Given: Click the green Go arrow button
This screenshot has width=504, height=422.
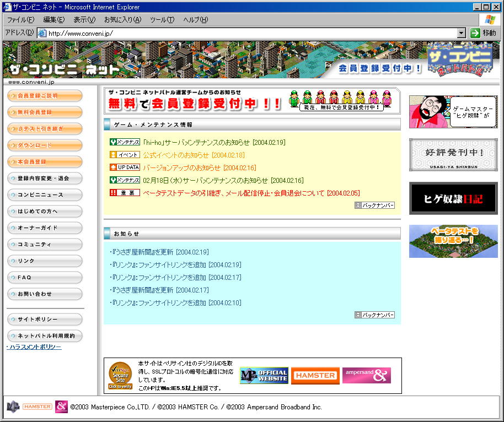Looking at the screenshot, I should (x=475, y=33).
